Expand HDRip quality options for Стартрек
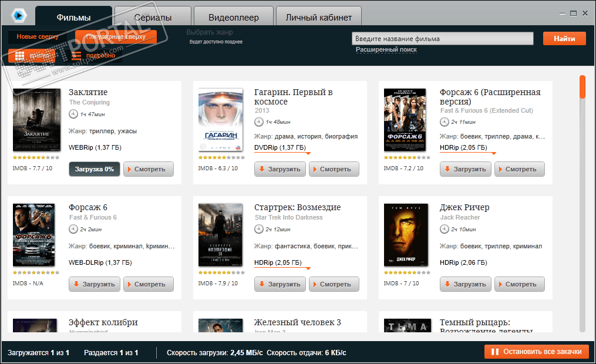Image resolution: width=596 pixels, height=364 pixels. pyautogui.click(x=282, y=263)
